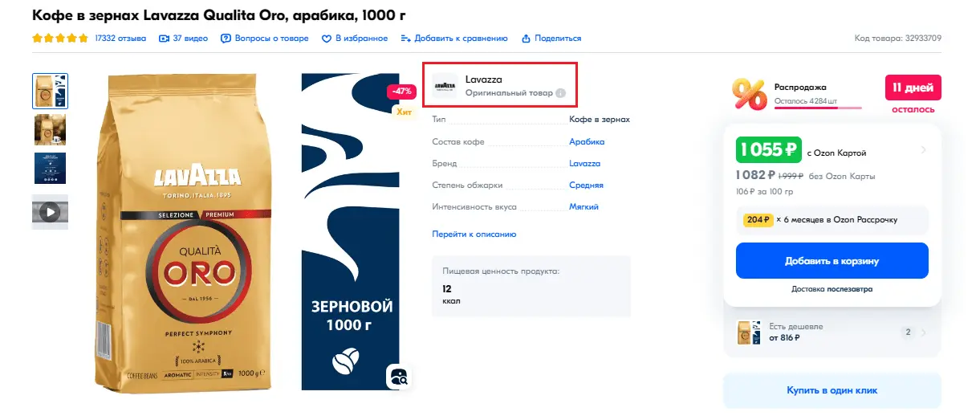
Task: Follow the Перейти к описанию link
Action: [x=474, y=234]
